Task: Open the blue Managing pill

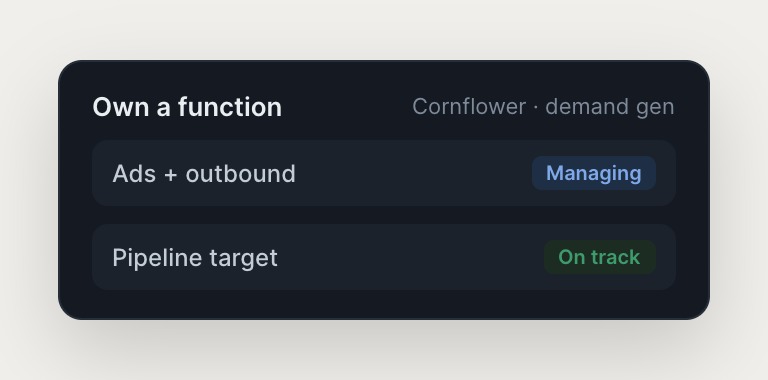Action: click(594, 173)
